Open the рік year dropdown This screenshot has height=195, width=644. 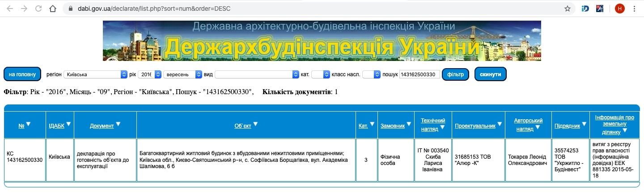click(x=149, y=74)
